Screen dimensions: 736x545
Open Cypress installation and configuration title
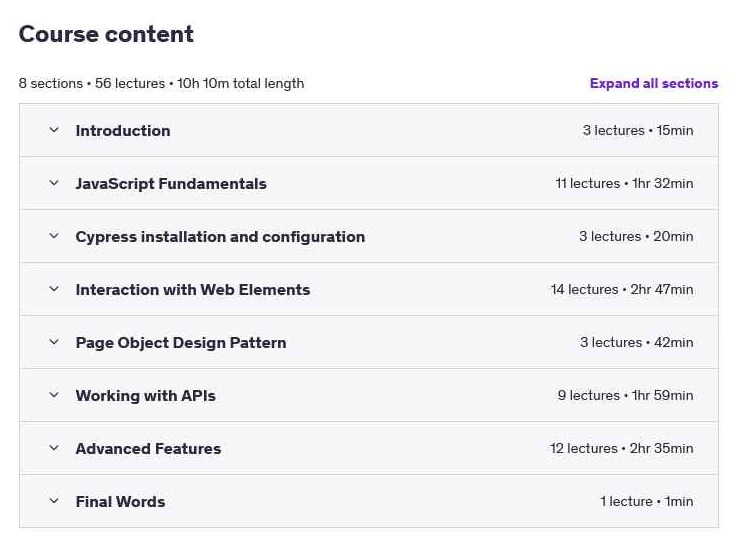click(x=220, y=237)
